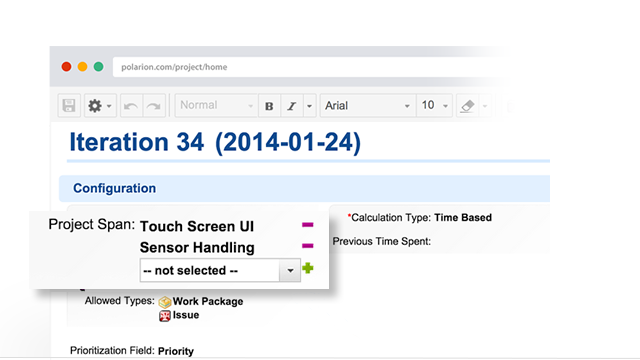Viewport: 640px width, 360px height.
Task: Open the dropdown arrow beside the eraser
Action: 485,106
